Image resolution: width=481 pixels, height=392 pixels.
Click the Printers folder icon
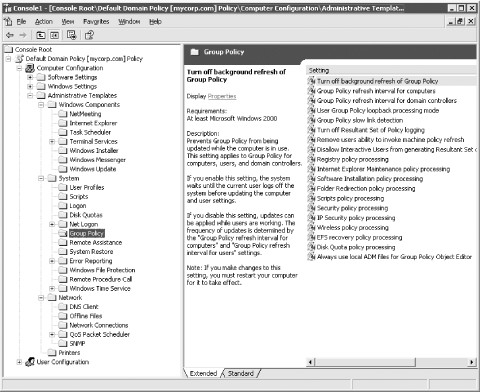(52, 352)
